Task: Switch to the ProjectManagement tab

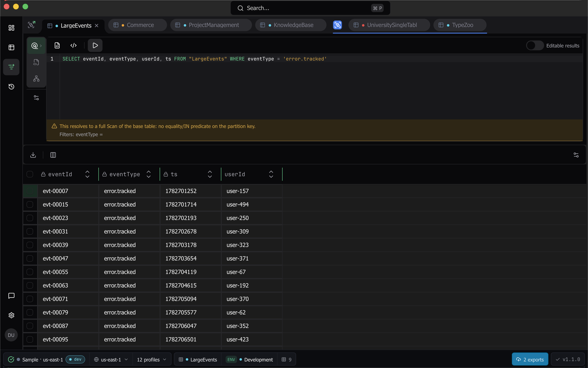Action: (211, 25)
